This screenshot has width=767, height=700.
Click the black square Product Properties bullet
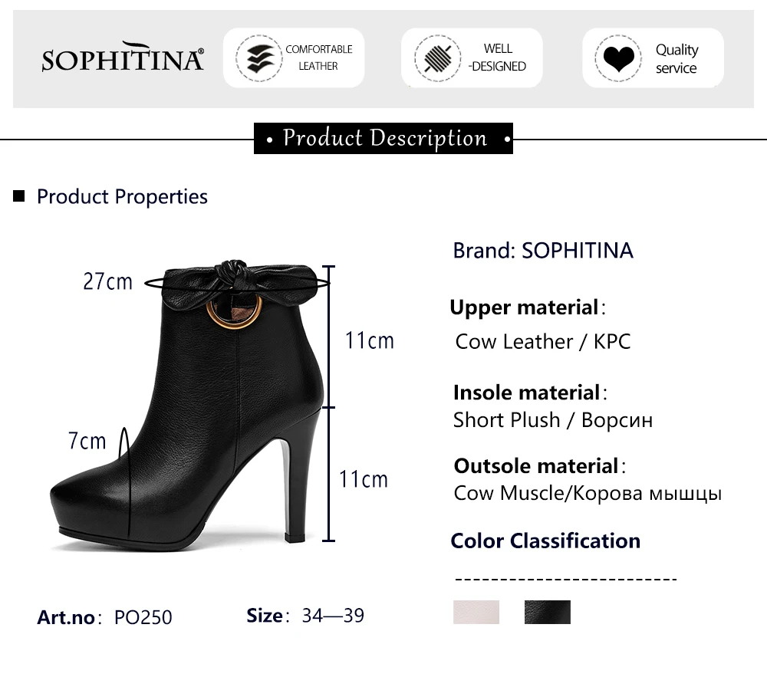click(18, 196)
